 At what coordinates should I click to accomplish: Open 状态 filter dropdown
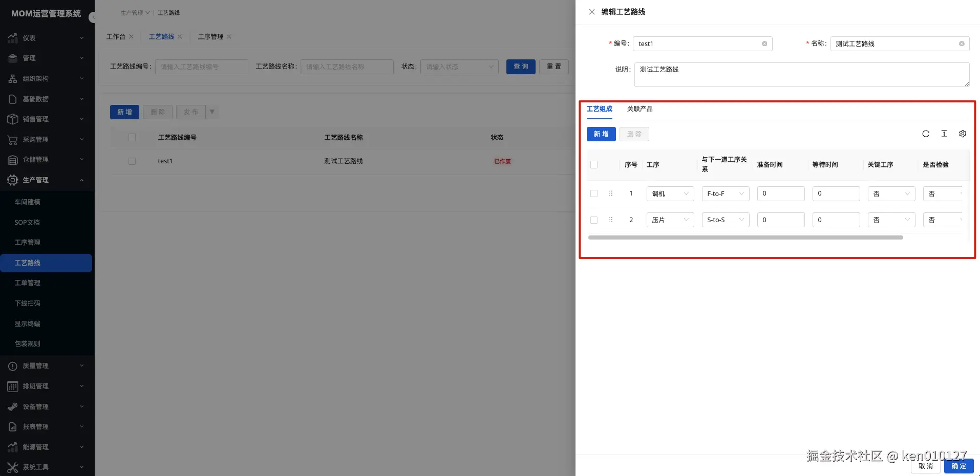[x=459, y=67]
